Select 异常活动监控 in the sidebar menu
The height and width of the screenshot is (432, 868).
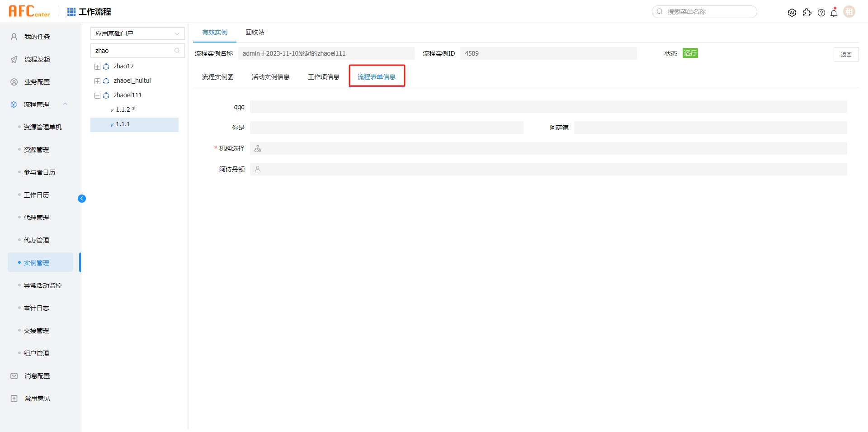[42, 285]
